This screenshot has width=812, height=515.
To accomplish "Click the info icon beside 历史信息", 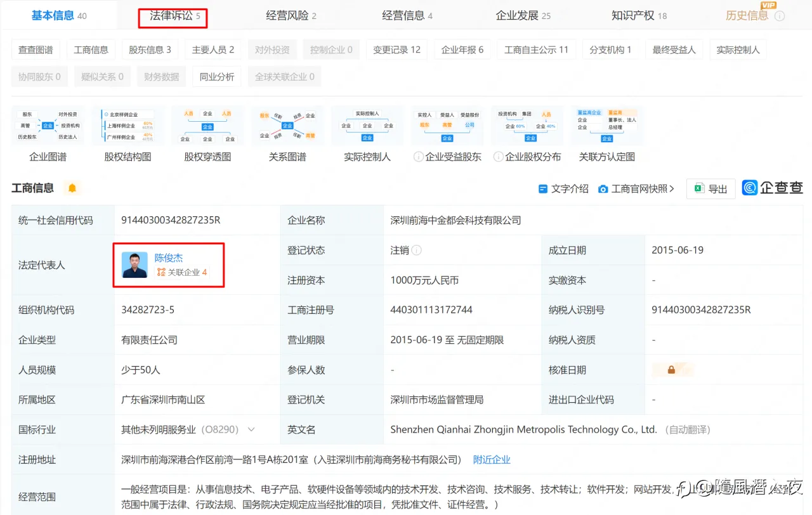I will click(x=780, y=16).
